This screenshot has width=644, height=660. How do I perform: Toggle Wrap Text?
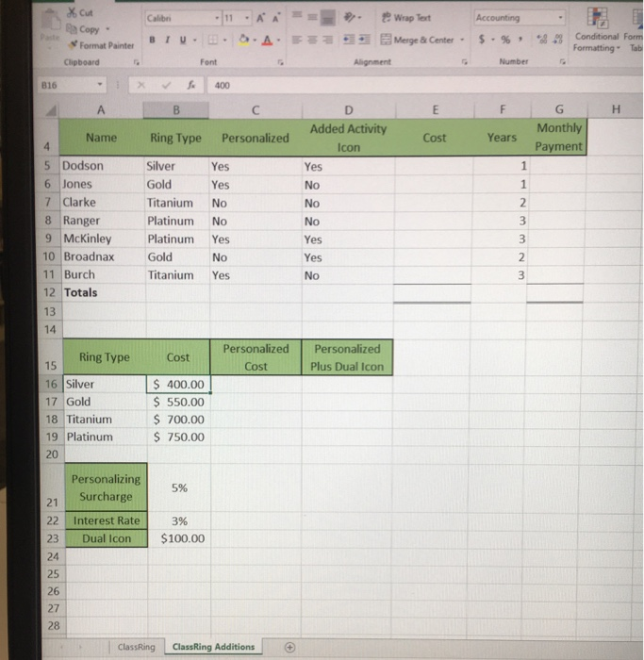coord(406,18)
